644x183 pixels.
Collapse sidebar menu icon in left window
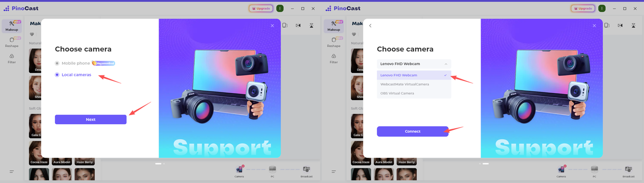pos(12,171)
